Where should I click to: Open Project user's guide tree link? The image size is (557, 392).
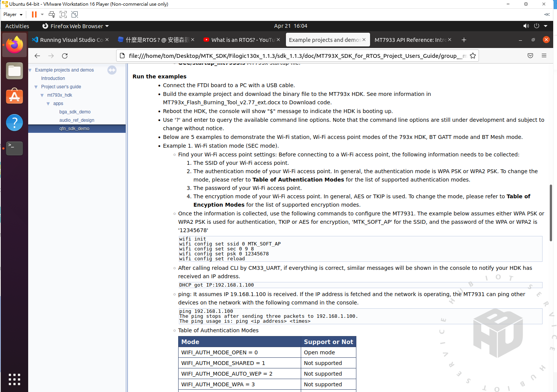[x=61, y=87]
